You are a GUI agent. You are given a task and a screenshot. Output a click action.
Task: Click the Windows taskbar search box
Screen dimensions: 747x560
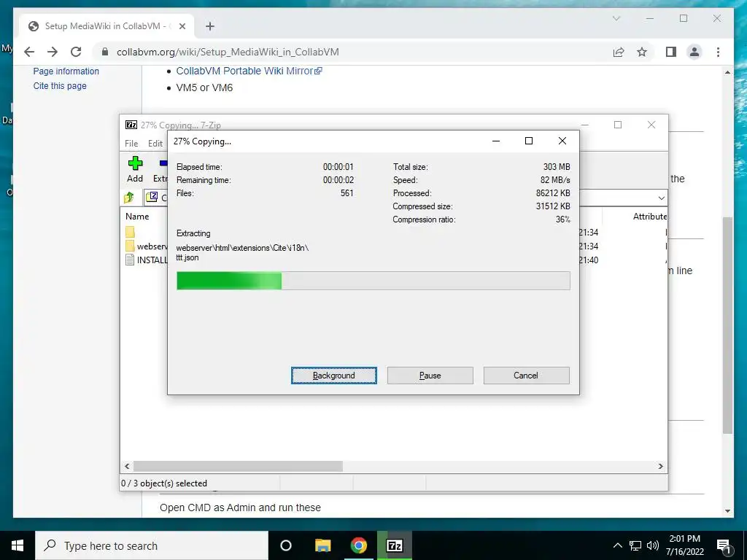click(152, 545)
